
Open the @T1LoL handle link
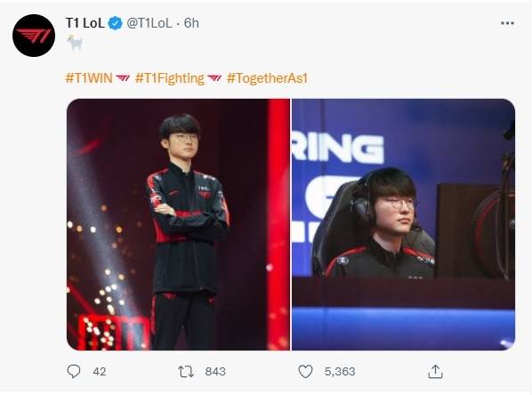point(149,23)
